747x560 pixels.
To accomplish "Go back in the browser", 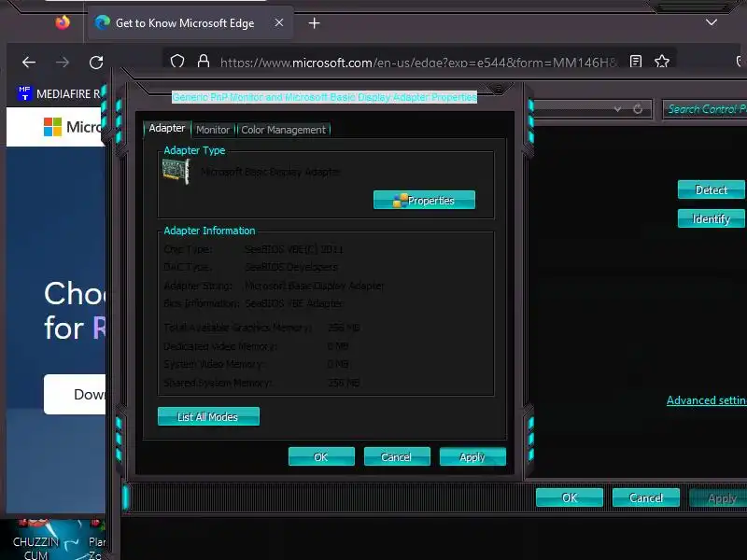I will click(29, 62).
